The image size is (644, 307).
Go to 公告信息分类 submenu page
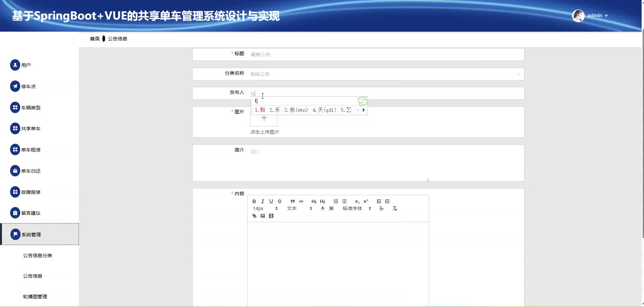point(37,255)
